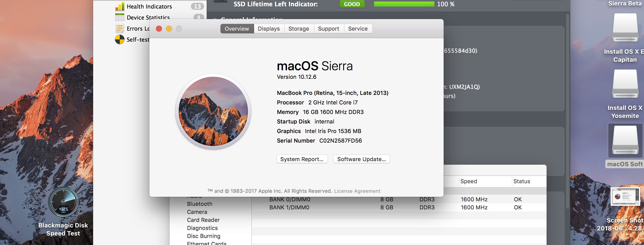Open the Errors Log icon entry
644x245 pixels.
[120, 29]
